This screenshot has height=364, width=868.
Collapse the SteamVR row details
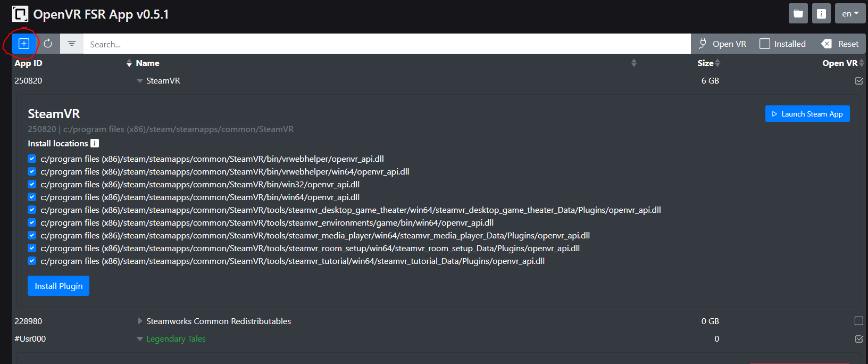(140, 81)
